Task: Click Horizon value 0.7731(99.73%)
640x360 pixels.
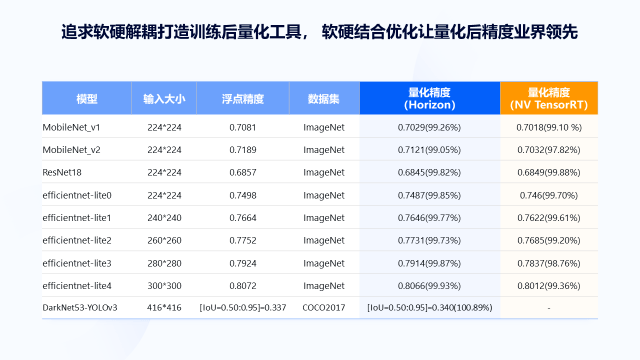Action: (x=429, y=240)
